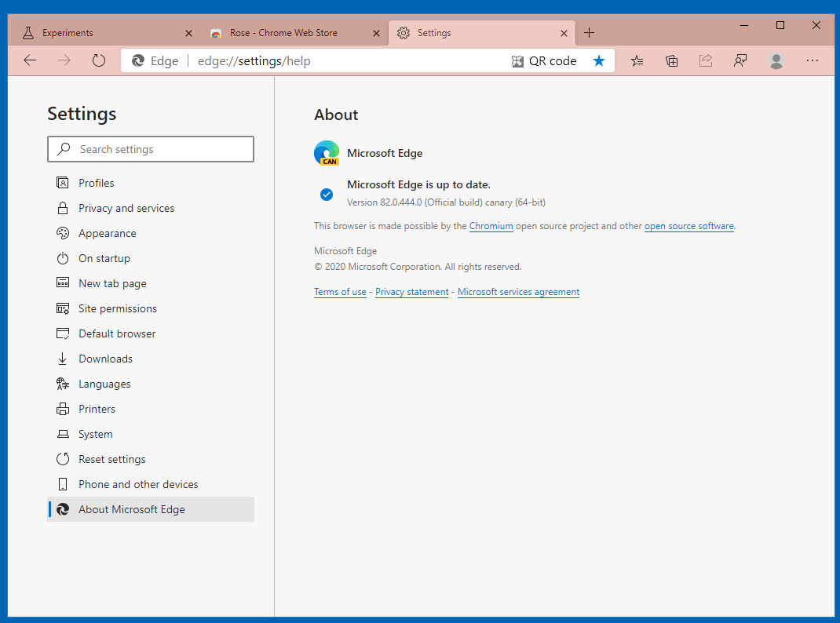The image size is (840, 623).
Task: Click the forward navigation arrow
Action: pyautogui.click(x=64, y=60)
